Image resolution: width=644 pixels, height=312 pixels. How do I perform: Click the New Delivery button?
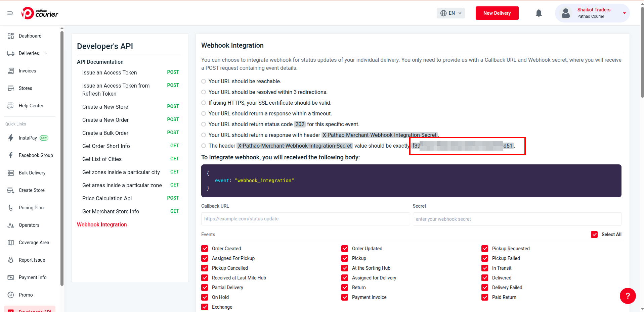pyautogui.click(x=497, y=13)
